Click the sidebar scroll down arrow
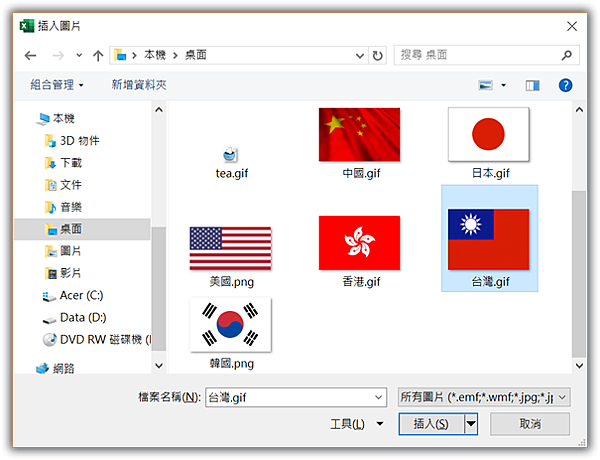 (x=159, y=366)
